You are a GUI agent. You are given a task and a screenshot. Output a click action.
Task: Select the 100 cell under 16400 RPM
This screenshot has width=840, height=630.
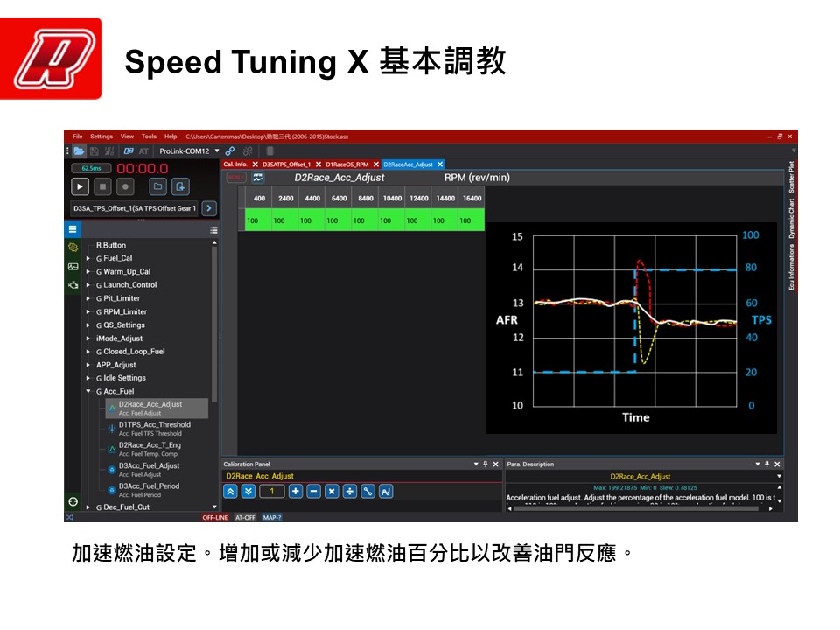472,220
